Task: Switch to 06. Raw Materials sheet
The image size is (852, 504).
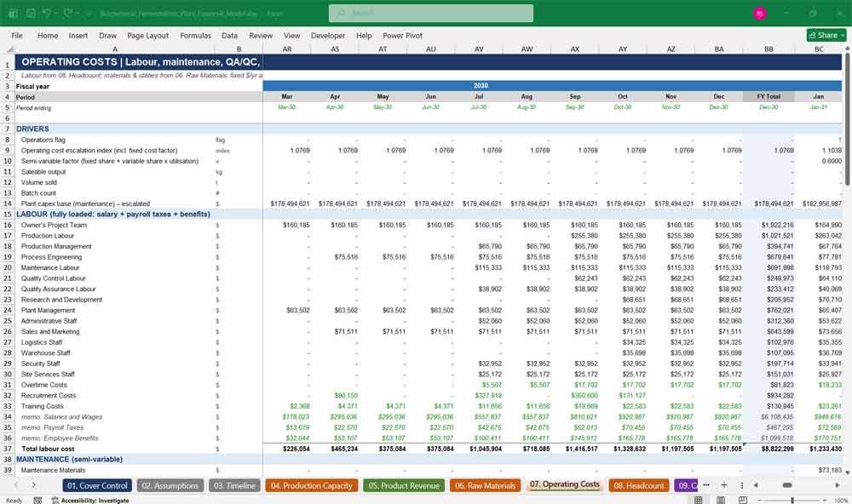Action: (486, 485)
